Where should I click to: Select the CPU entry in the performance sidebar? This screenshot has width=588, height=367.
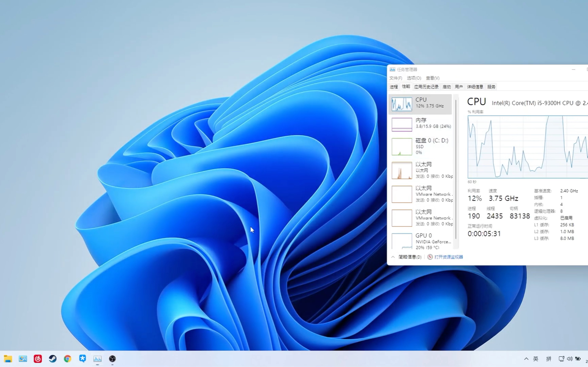(421, 104)
